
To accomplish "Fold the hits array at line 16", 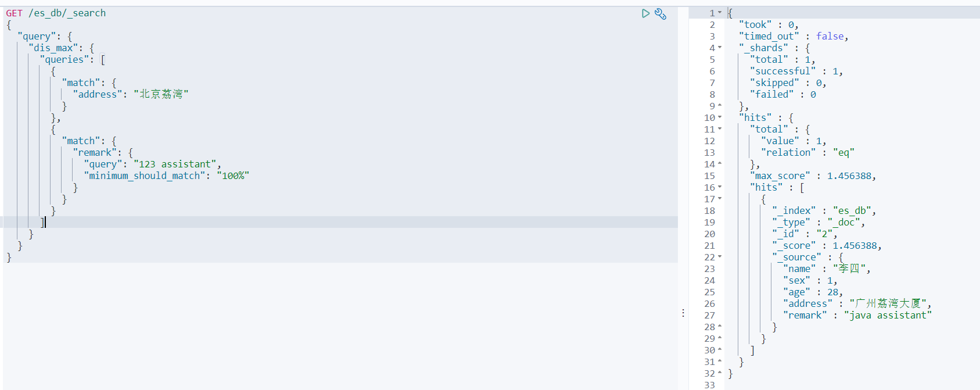I will point(720,187).
